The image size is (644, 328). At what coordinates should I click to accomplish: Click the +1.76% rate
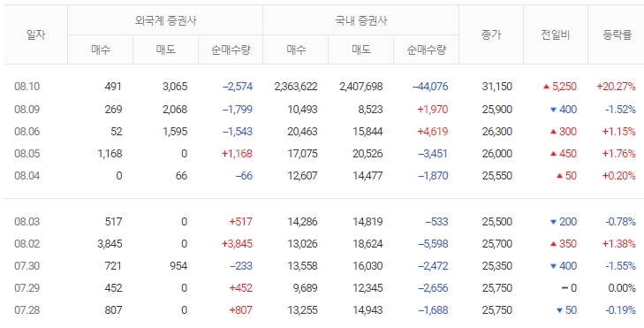(619, 154)
